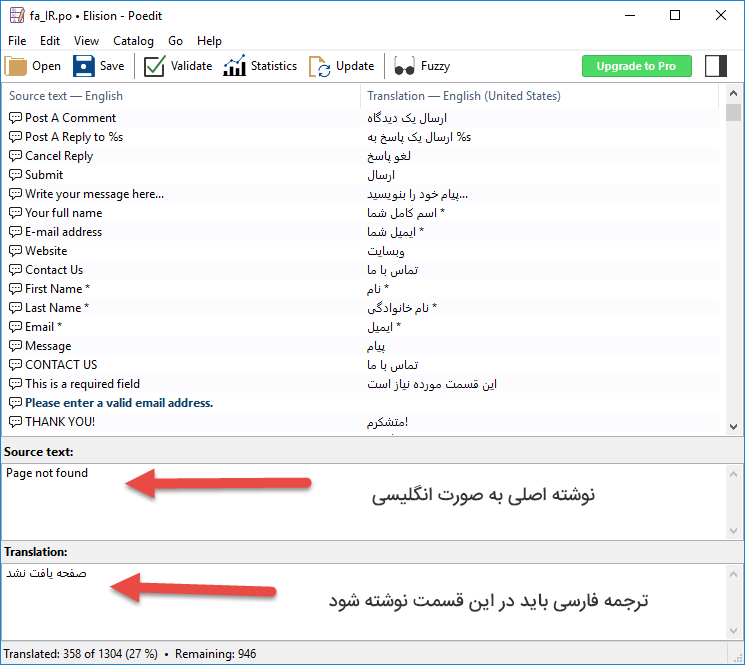745x665 pixels.
Task: Open the File menu
Action: (17, 41)
